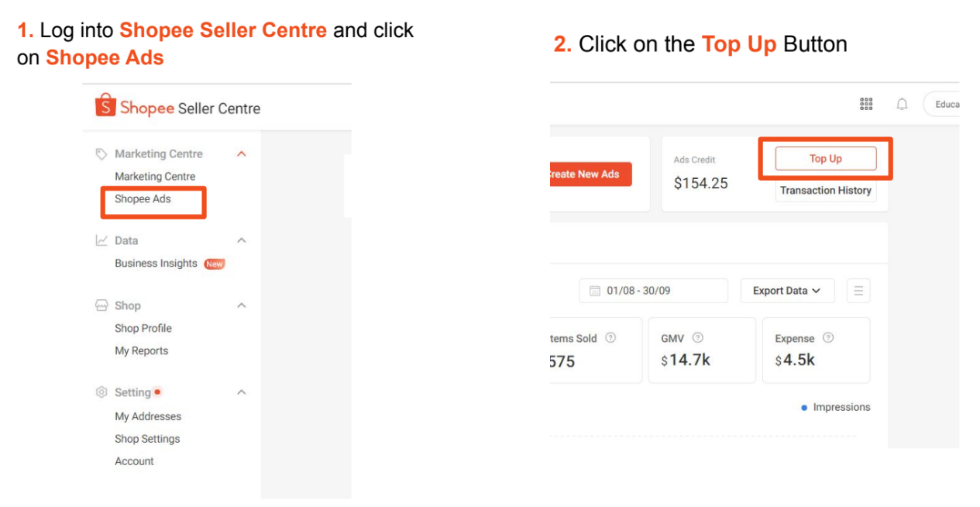Open Business Insights from the sidebar
980x507 pixels.
pos(155,264)
